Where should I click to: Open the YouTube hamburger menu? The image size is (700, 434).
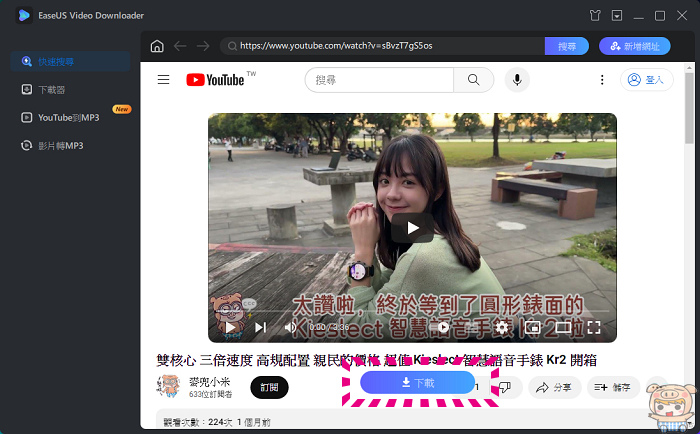[x=163, y=80]
